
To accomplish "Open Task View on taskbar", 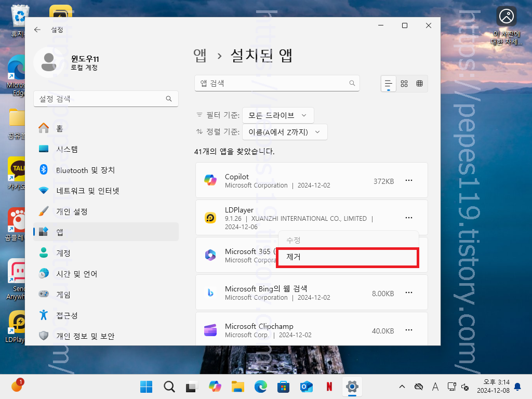I will tap(192, 387).
